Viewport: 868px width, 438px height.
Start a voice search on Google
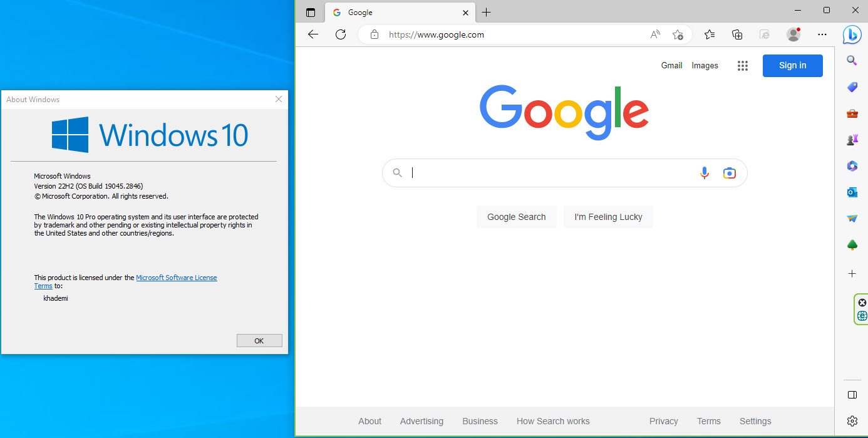tap(704, 172)
